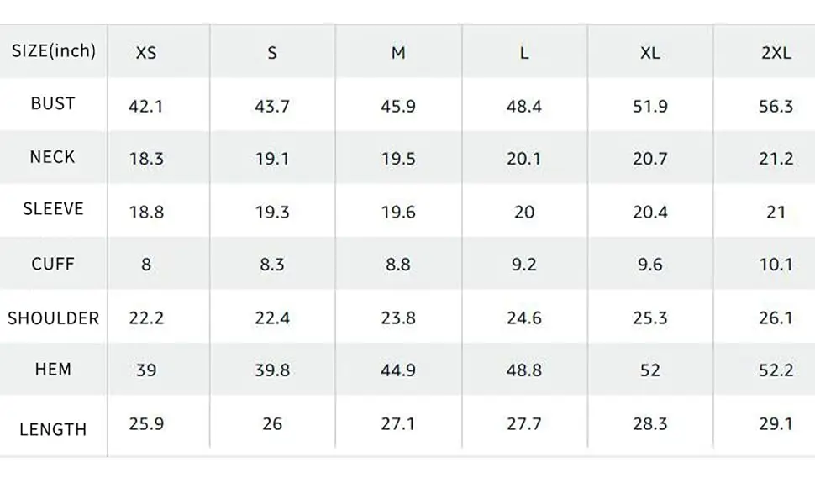Select the BUST row label
The image size is (815, 504).
coord(53,103)
